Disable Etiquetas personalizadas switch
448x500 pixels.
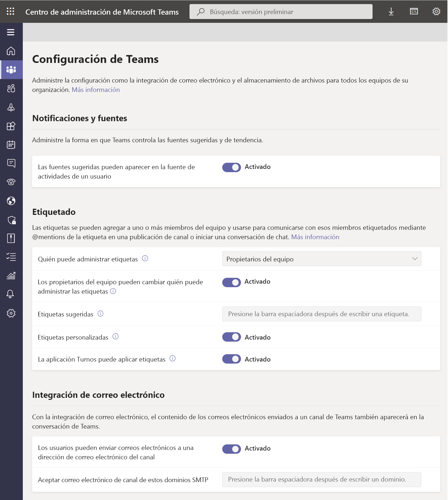(232, 337)
